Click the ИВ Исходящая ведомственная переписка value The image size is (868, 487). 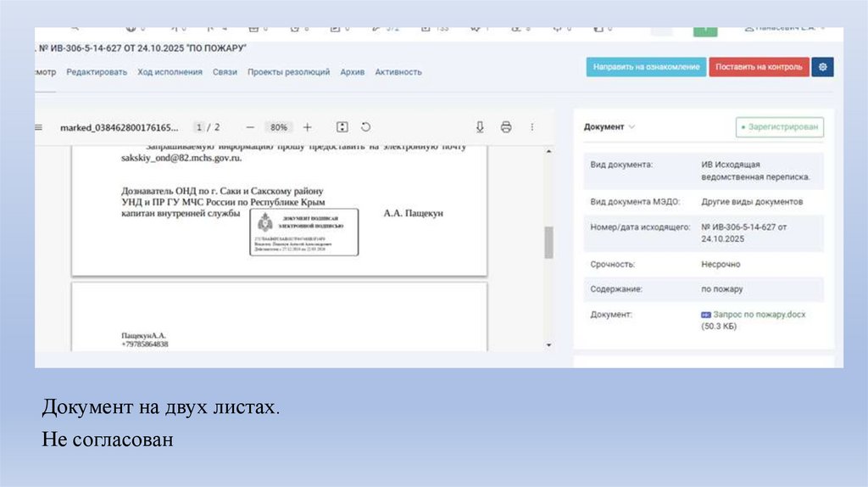click(x=755, y=171)
